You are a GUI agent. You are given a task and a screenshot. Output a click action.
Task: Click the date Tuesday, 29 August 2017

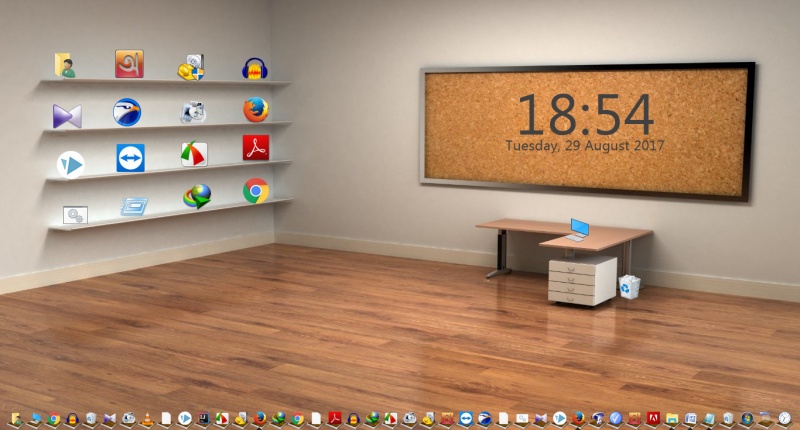click(x=585, y=145)
